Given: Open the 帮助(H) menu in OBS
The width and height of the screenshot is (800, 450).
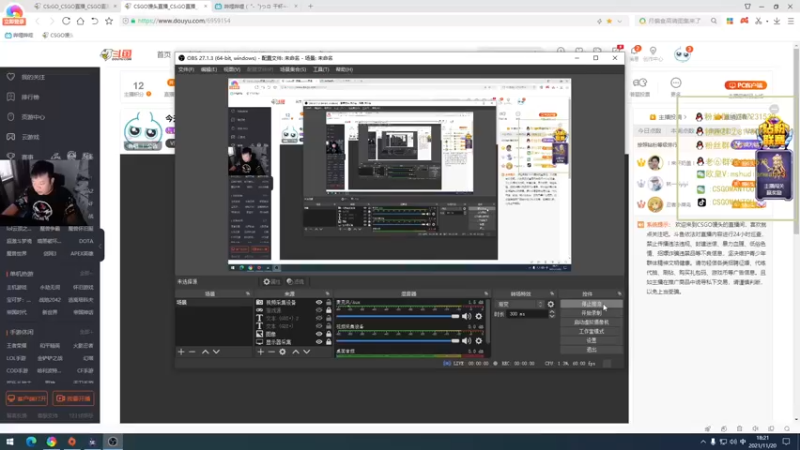Looking at the screenshot, I should click(x=344, y=69).
